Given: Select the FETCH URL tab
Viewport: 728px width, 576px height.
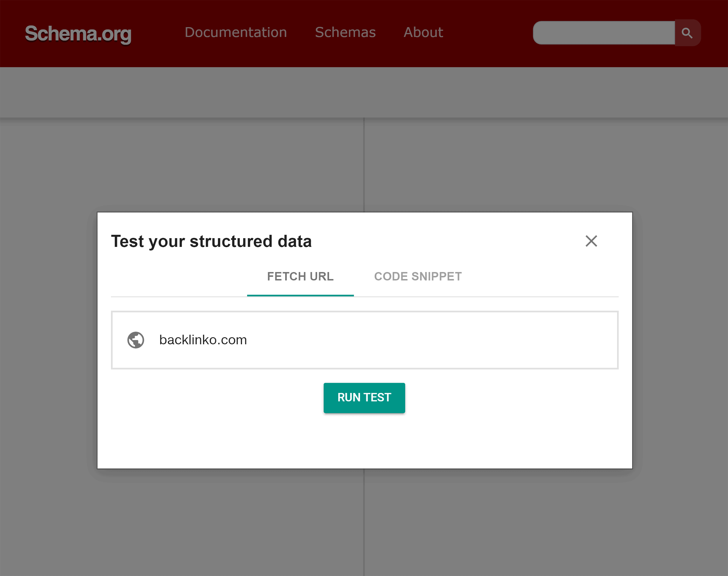Looking at the screenshot, I should coord(301,275).
